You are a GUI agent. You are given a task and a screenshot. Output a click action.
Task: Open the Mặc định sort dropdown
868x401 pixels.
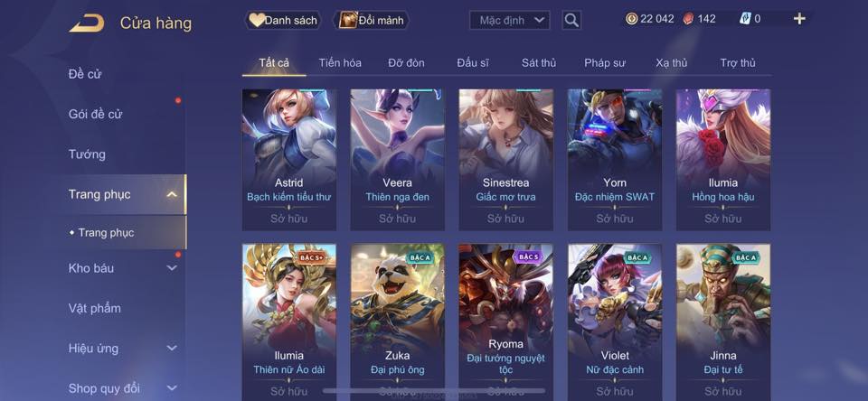point(510,21)
